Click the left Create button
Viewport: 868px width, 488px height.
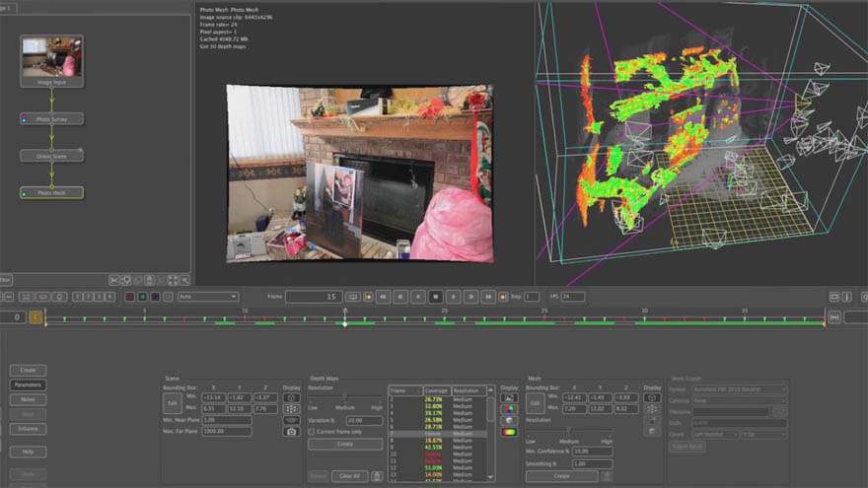pyautogui.click(x=28, y=370)
